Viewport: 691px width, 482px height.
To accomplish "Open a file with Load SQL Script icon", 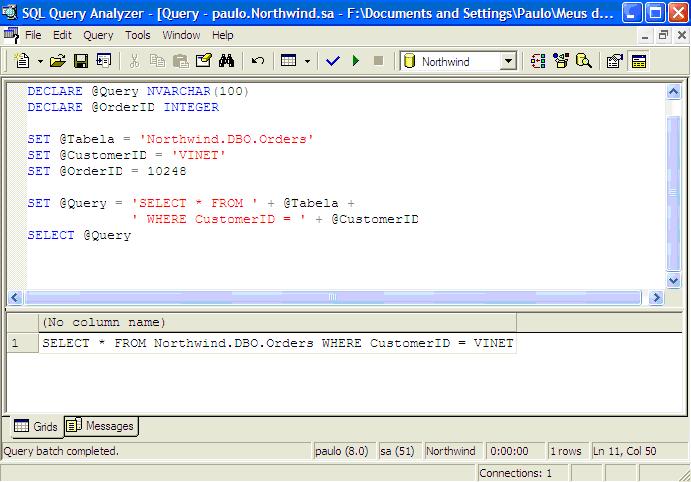I will pyautogui.click(x=58, y=61).
